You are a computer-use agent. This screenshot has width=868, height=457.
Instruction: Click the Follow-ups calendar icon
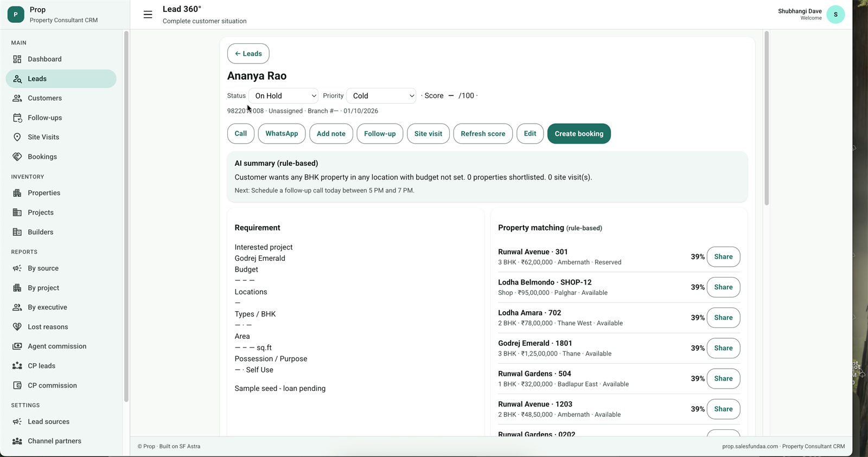[x=17, y=118]
